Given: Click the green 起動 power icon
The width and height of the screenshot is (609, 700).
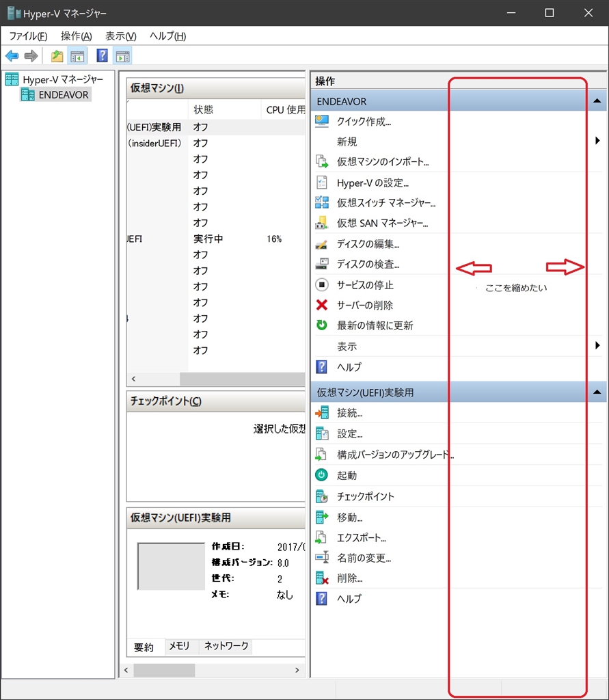Looking at the screenshot, I should pyautogui.click(x=322, y=475).
